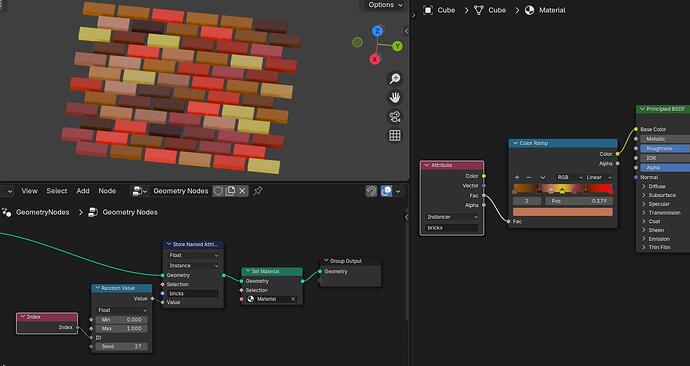Click the GeometryNodes modifier breadcrumb

[x=43, y=212]
